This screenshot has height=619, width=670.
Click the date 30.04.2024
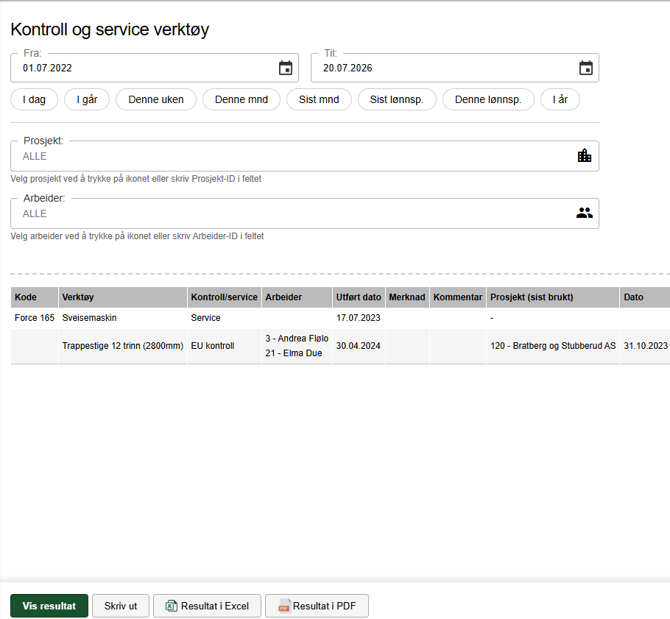pos(358,346)
